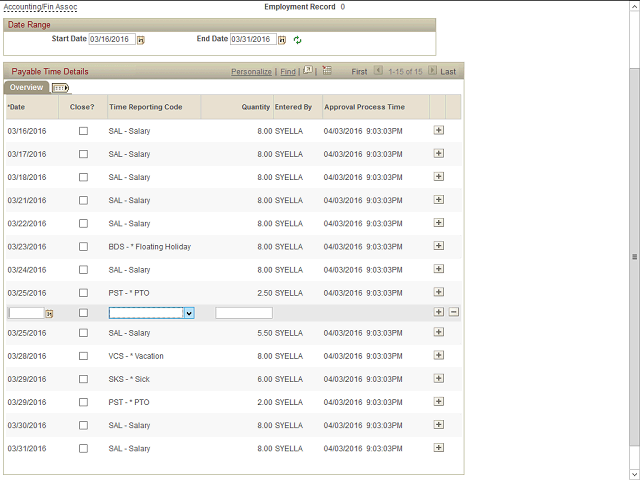Screen dimensions: 640x480
Task: Select the Overview tab
Action: click(x=26, y=88)
